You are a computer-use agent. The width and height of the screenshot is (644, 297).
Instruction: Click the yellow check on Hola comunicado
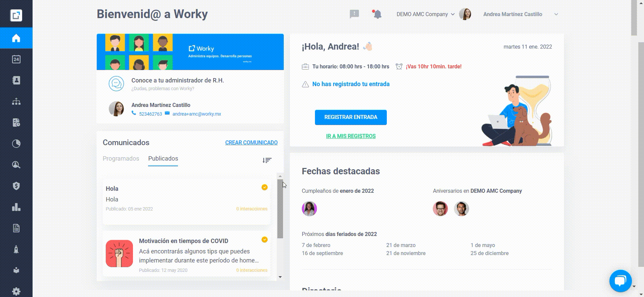tap(265, 187)
